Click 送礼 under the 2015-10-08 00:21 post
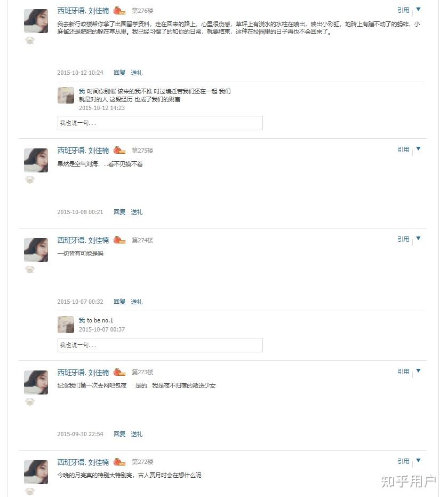The image size is (448, 497). coord(137,212)
